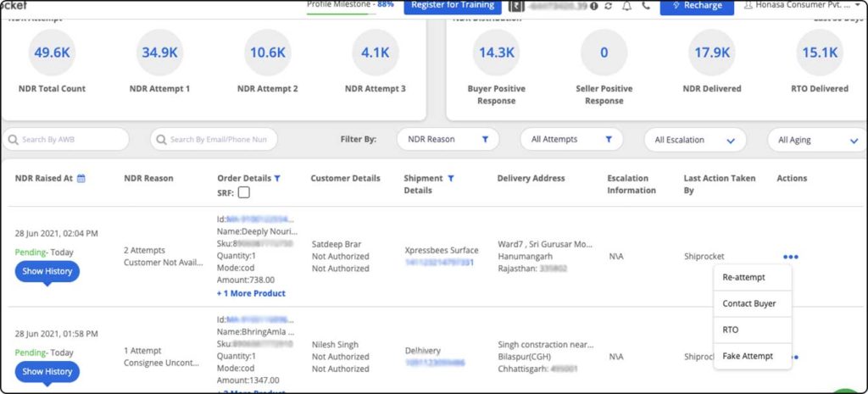Click the Profile Milestone progress bar
This screenshot has width=868, height=394.
coord(342,13)
